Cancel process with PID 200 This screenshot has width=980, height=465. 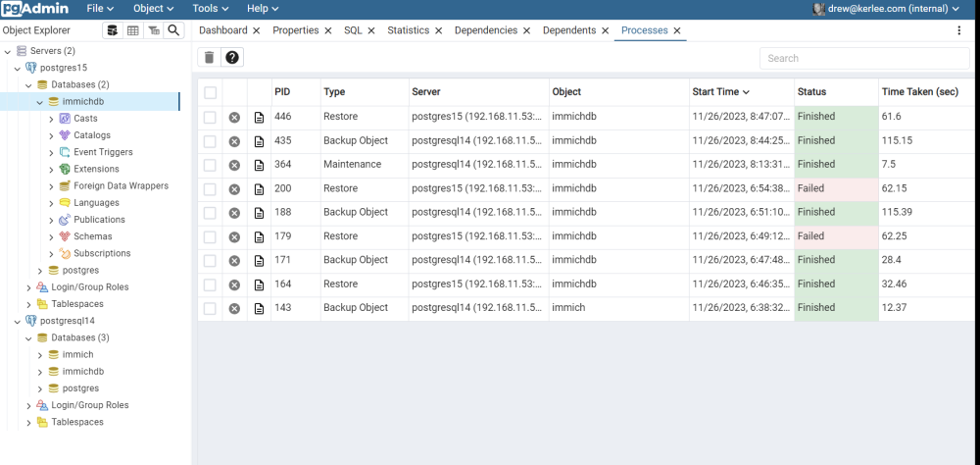(x=234, y=188)
